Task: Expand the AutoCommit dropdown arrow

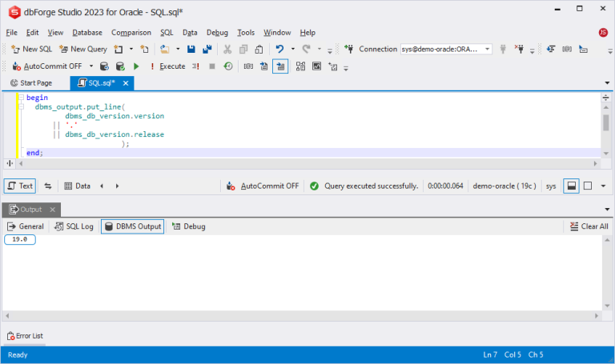Action: click(x=91, y=66)
